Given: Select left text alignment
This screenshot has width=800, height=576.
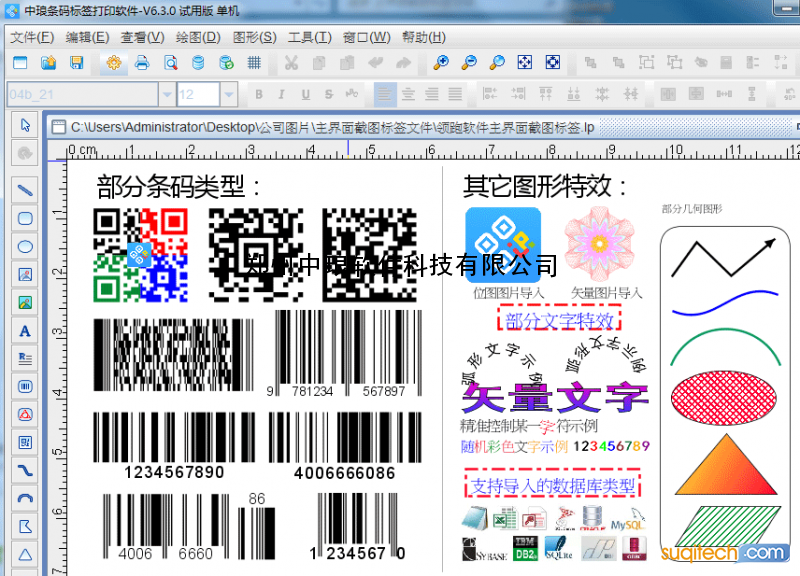Looking at the screenshot, I should pyautogui.click(x=385, y=94).
